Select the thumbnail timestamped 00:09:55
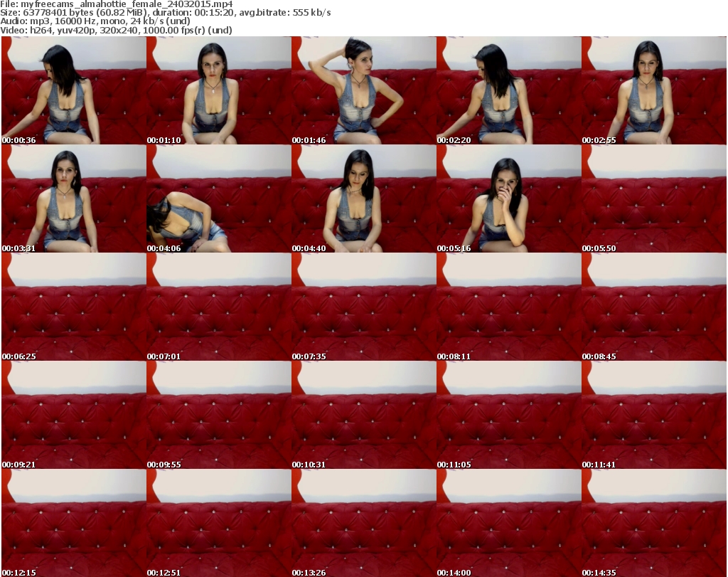 click(219, 415)
